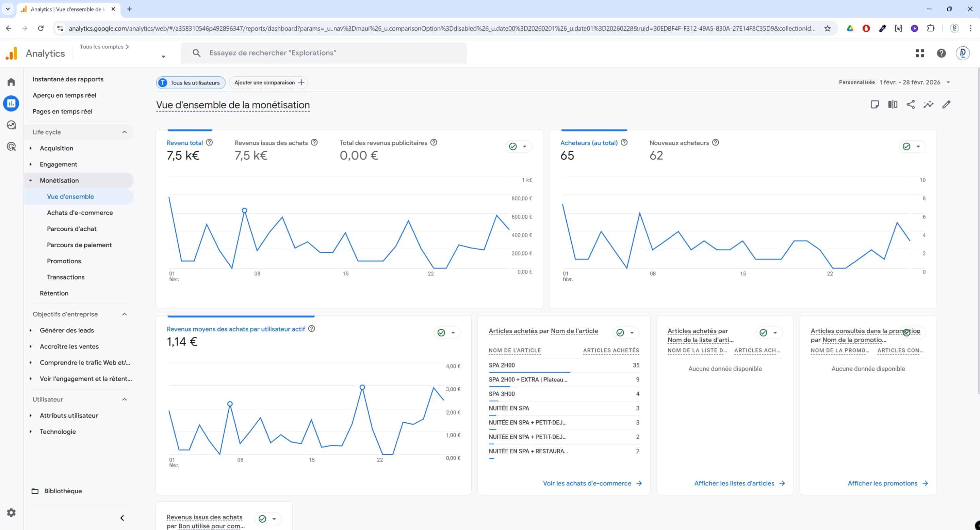Follow the Voir les achats d'e-commerce link
Image resolution: width=980 pixels, height=530 pixels.
pos(587,483)
